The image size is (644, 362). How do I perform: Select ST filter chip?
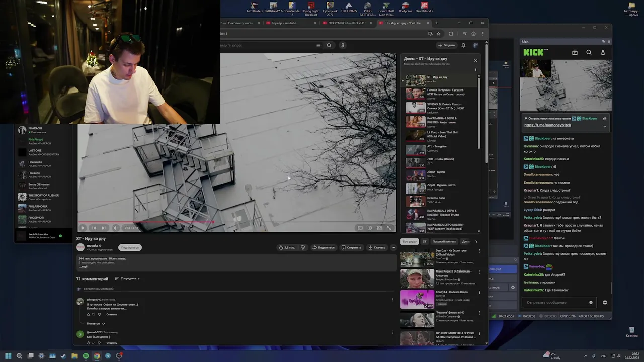(424, 241)
